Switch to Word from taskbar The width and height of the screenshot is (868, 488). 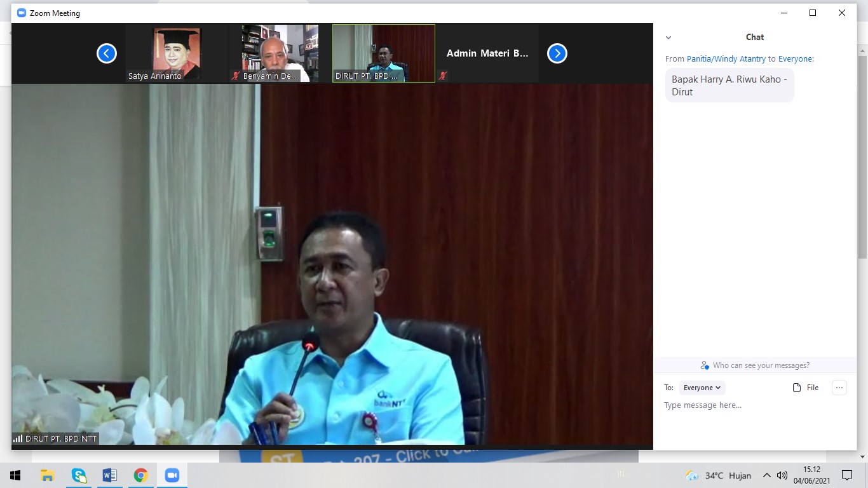(x=109, y=475)
